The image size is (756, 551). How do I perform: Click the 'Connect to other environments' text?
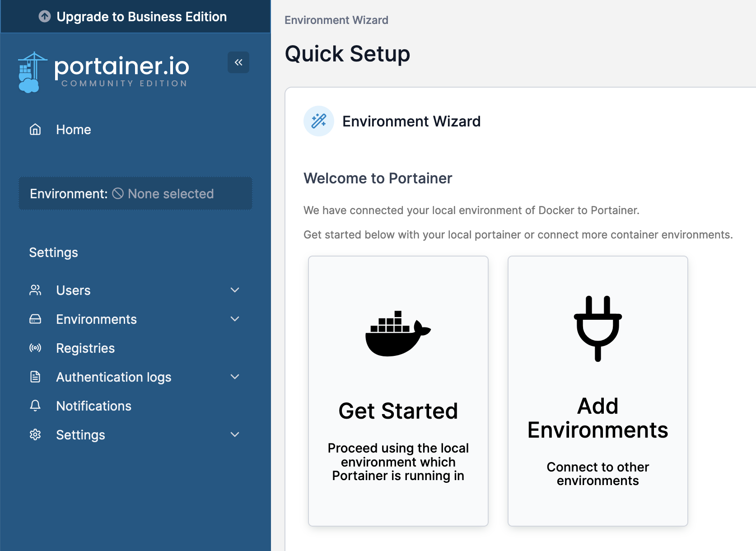[598, 474]
